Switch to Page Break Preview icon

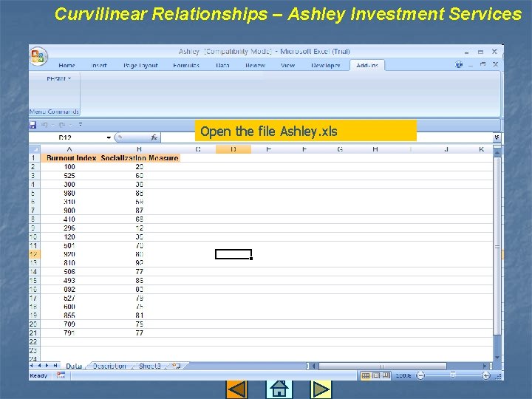tap(386, 375)
